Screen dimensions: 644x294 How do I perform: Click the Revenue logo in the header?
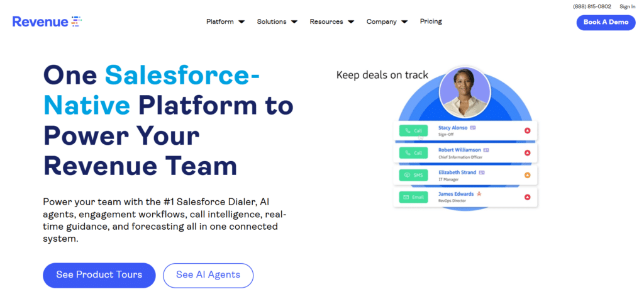47,21
